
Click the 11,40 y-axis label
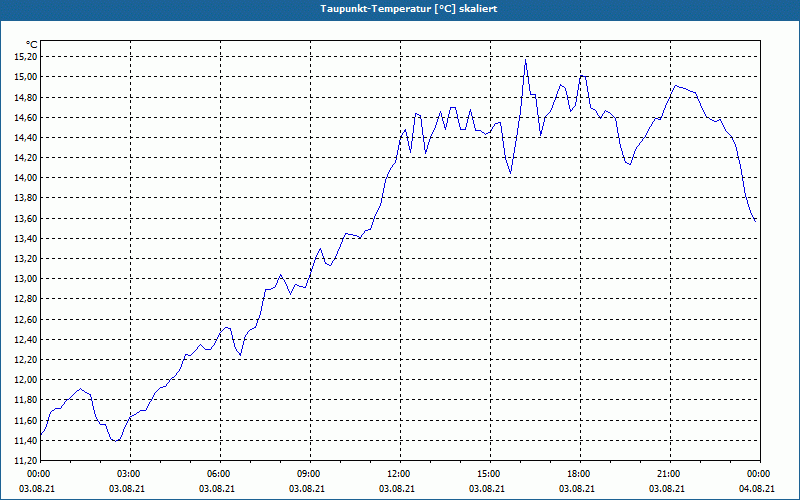(24, 440)
